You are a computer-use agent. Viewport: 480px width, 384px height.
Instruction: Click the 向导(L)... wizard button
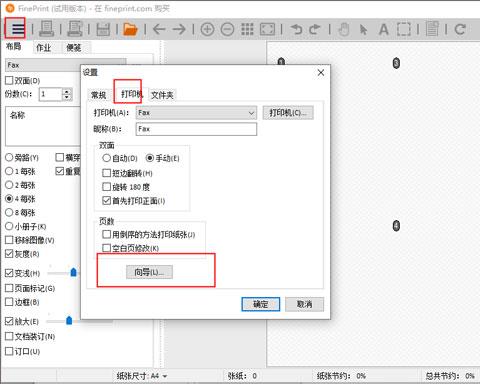(149, 272)
